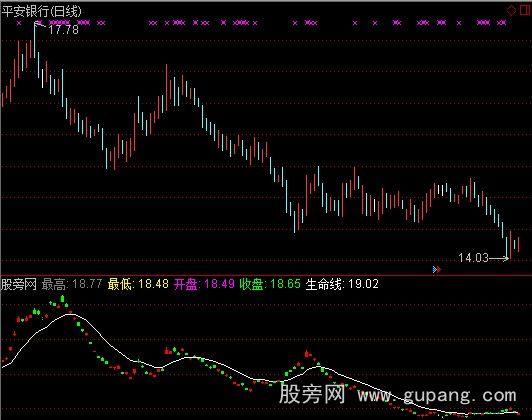Click the 最低: 18.48 indicator value
This screenshot has height=420, width=532.
[x=138, y=284]
